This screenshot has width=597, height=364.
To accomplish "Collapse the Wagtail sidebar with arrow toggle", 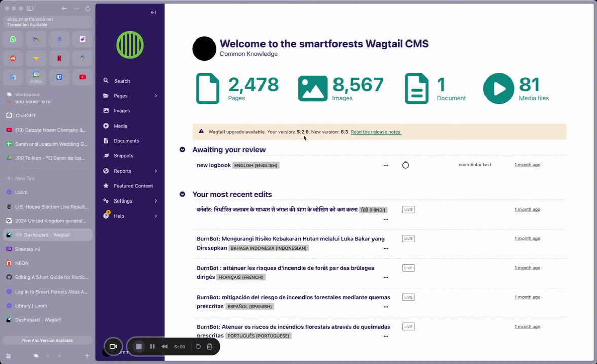I will click(153, 12).
